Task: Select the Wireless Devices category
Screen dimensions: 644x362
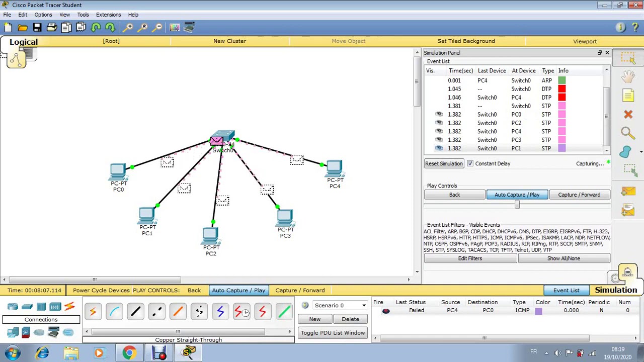Action: click(55, 307)
